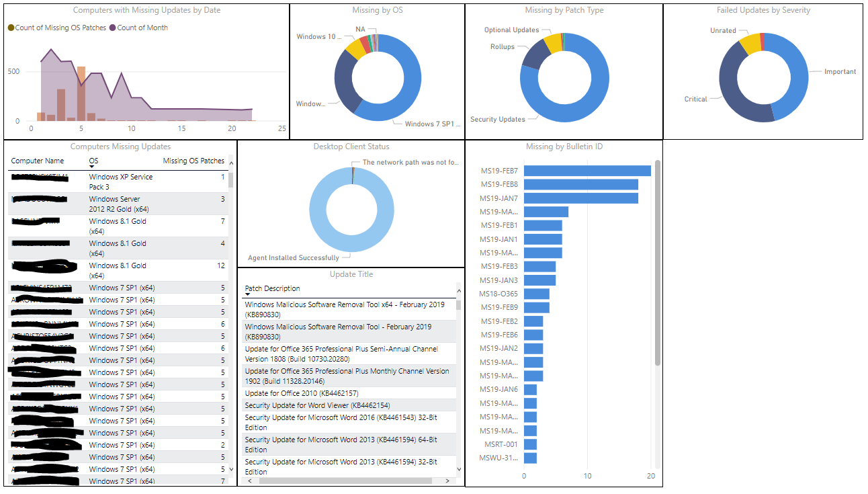This screenshot has width=868, height=494.
Task: Select the Count of Missing OS Patches legend marker
Action: [11, 28]
